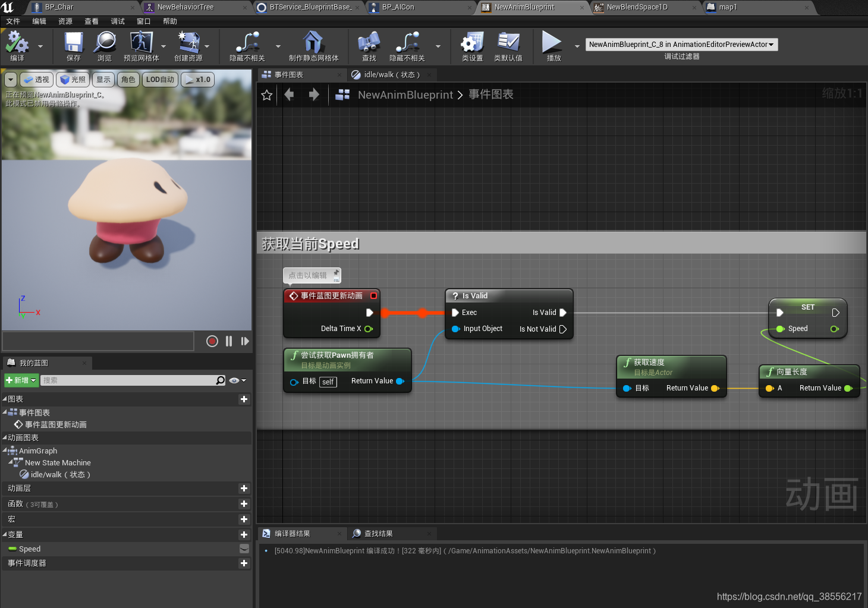
Task: Open the Edit (编辑) menu
Action: click(x=39, y=21)
